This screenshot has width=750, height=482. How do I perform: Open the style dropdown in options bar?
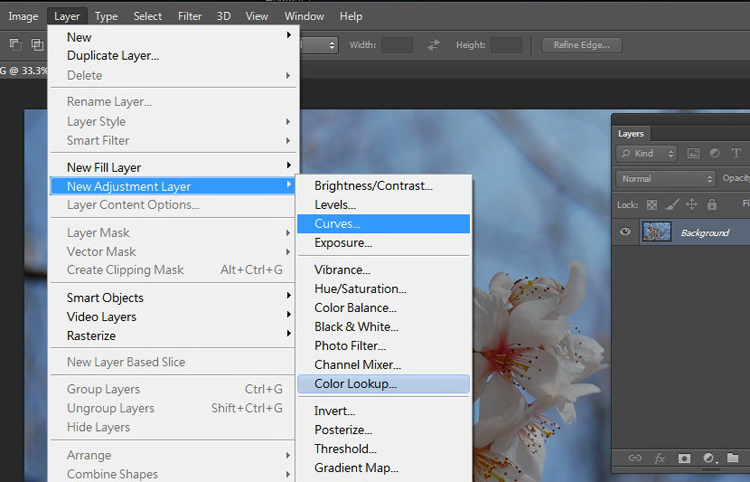click(319, 45)
